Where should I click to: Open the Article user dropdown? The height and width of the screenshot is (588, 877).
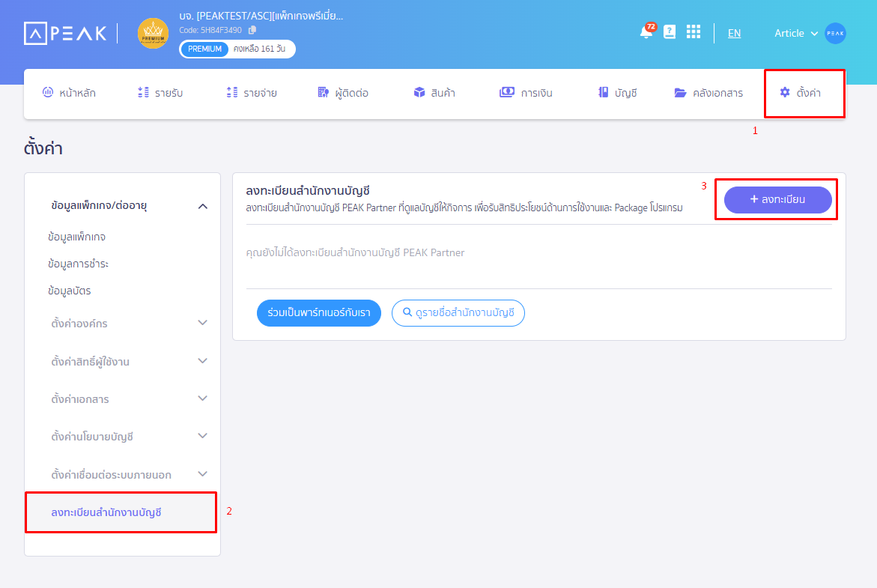pos(796,33)
